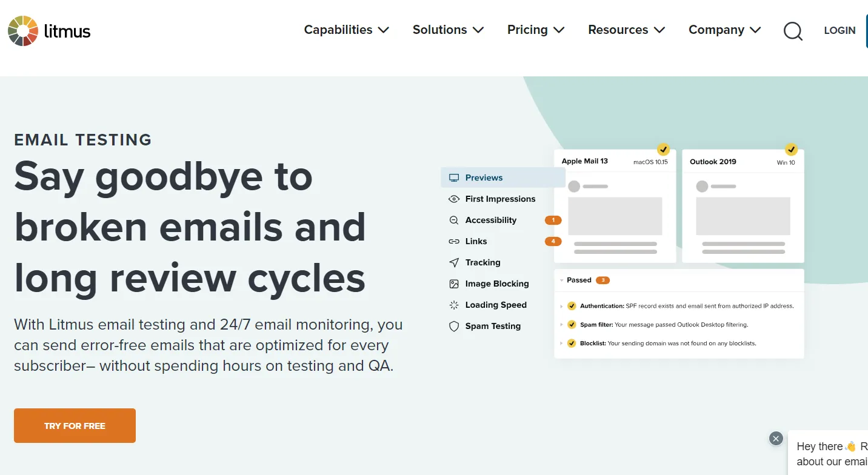Click the Loading Speed spinner icon
Screen dimensions: 868x475
454,305
